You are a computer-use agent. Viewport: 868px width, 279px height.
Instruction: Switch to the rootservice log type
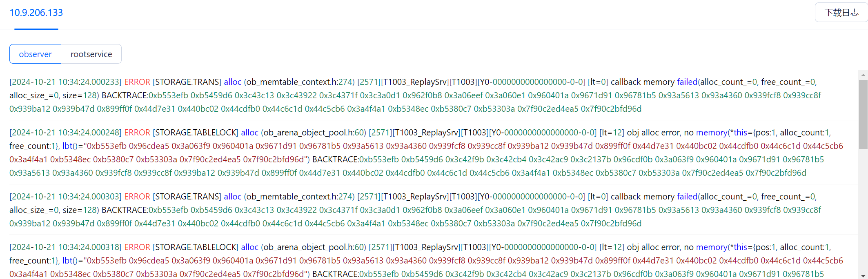[91, 54]
